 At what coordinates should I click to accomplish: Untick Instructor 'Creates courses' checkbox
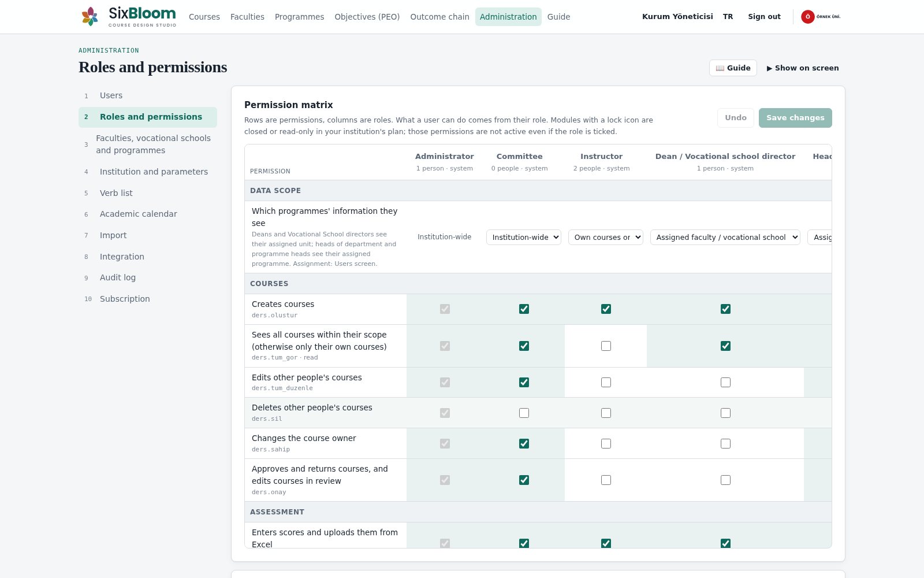606,309
